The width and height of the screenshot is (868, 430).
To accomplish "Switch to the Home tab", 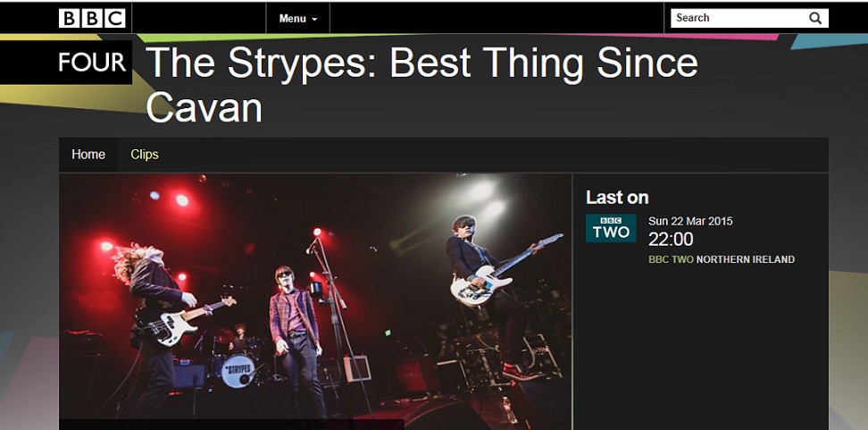I will (88, 155).
